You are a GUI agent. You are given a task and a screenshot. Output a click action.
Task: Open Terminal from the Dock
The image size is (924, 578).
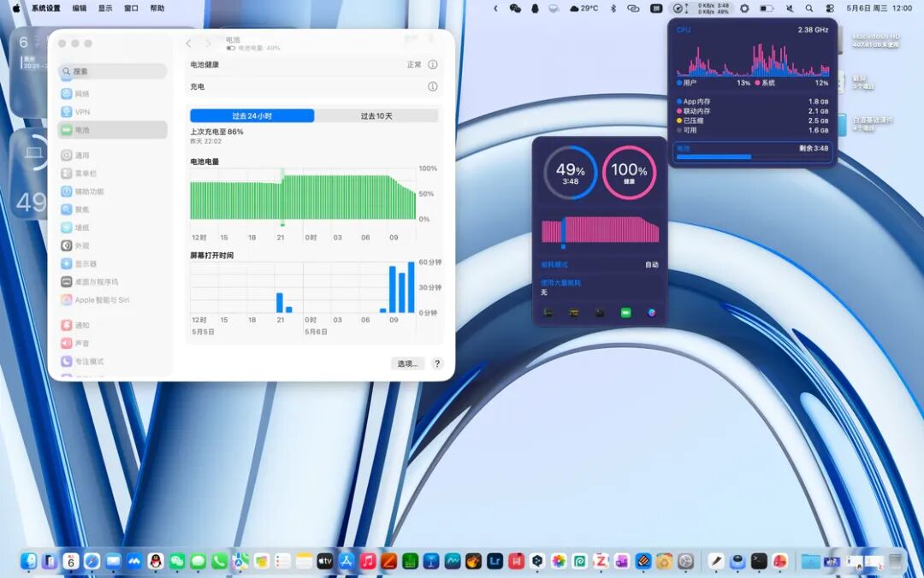coord(759,562)
